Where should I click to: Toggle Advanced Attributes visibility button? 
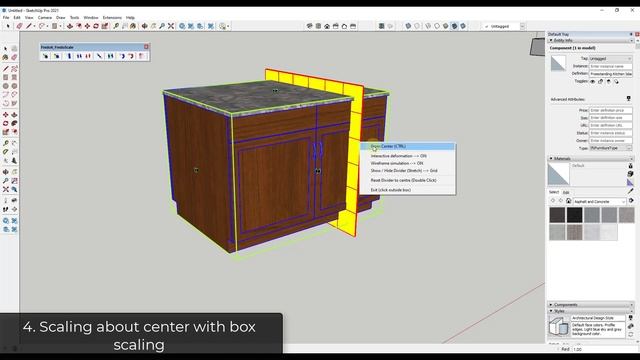click(629, 99)
